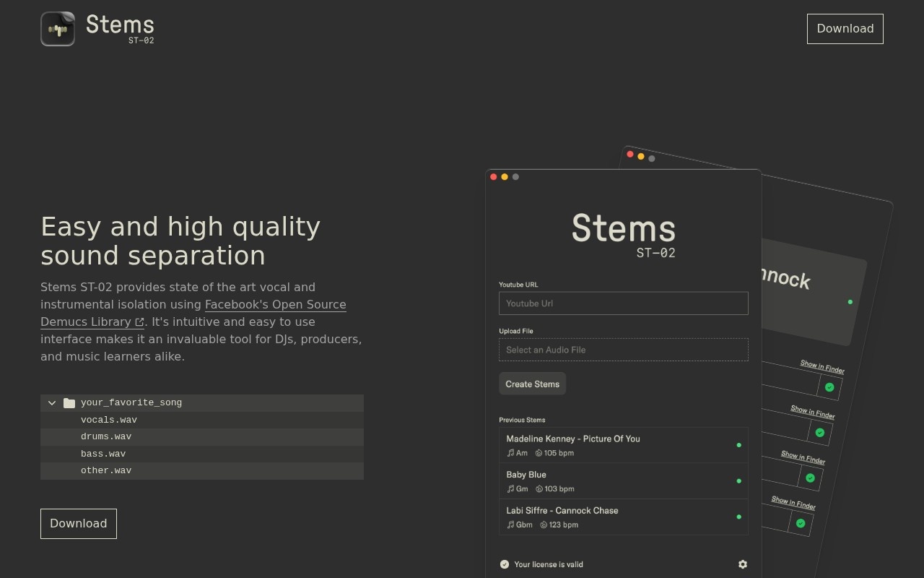Open the Baby Blue stem entry

point(624,481)
